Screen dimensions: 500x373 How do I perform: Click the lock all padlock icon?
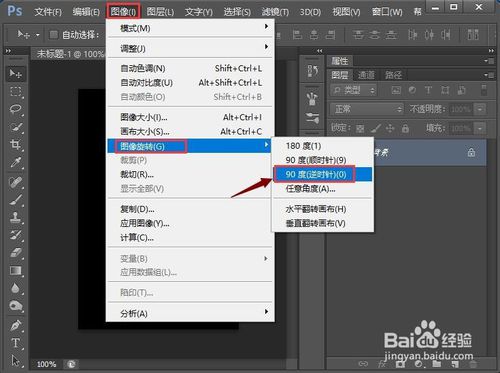405,128
